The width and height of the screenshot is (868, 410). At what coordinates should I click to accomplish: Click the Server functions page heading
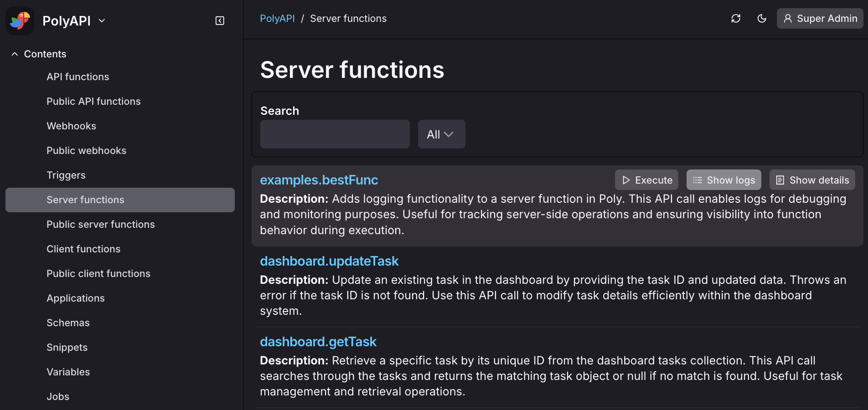[352, 70]
